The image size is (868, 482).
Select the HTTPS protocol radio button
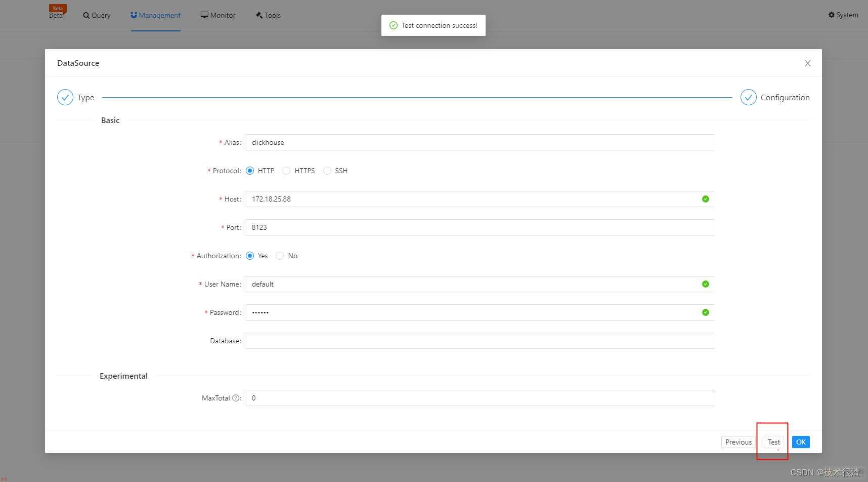pyautogui.click(x=286, y=171)
